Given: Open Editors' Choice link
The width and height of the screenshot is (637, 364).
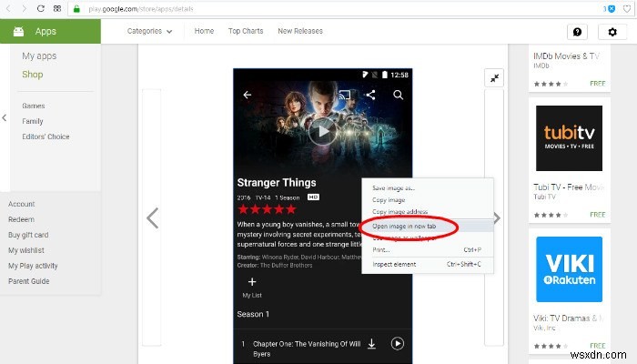Looking at the screenshot, I should coord(45,136).
